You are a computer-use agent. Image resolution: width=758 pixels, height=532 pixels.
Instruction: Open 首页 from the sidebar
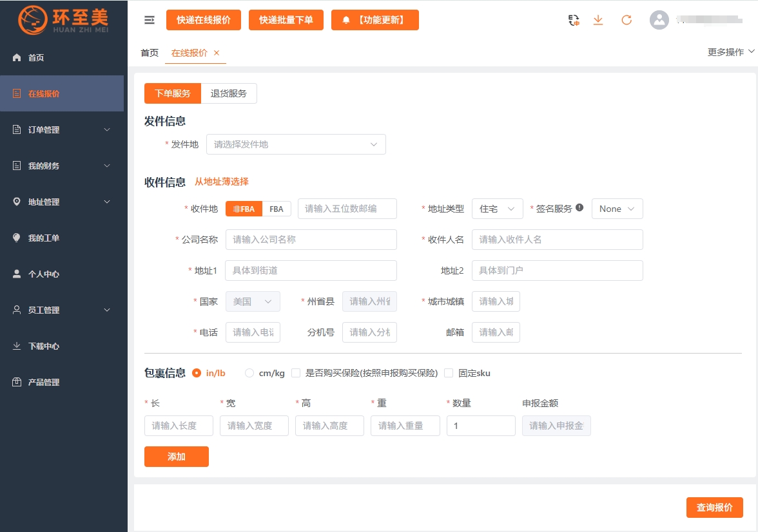(x=36, y=58)
